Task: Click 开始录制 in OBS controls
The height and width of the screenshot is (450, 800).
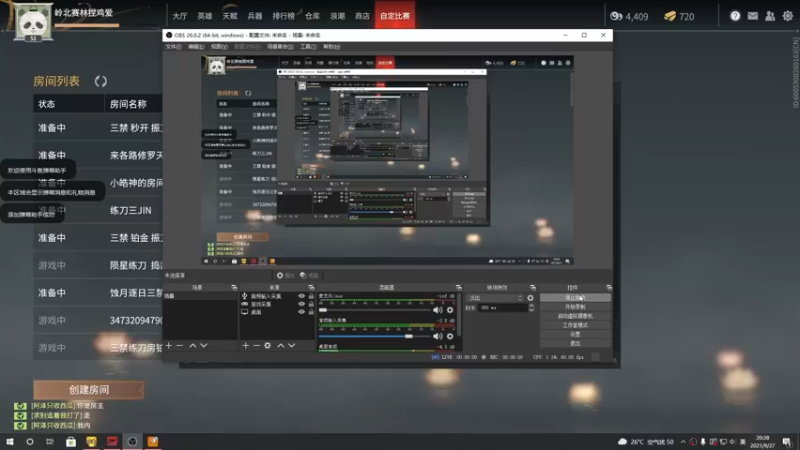Action: [575, 307]
